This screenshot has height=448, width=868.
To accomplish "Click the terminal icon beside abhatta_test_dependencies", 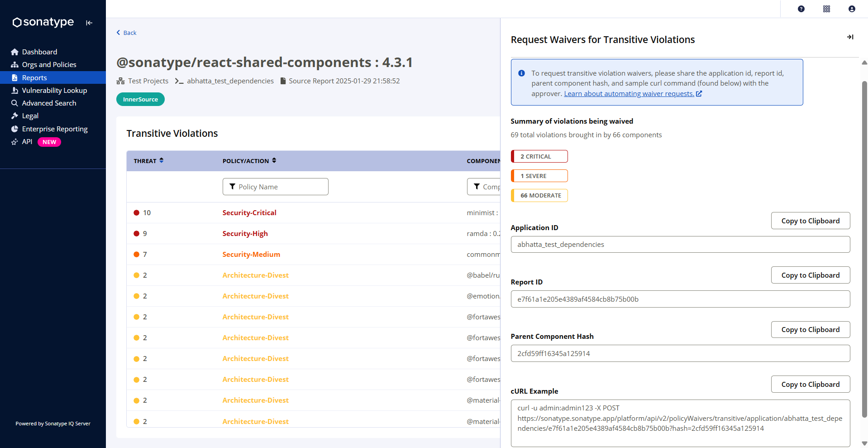I will click(179, 81).
